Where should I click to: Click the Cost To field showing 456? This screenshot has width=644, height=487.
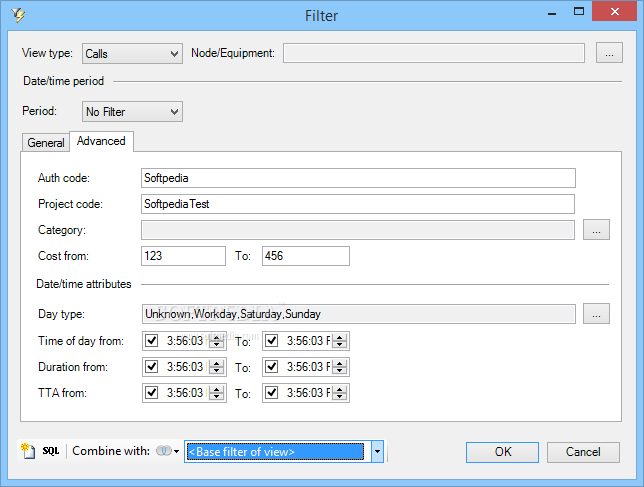[306, 256]
